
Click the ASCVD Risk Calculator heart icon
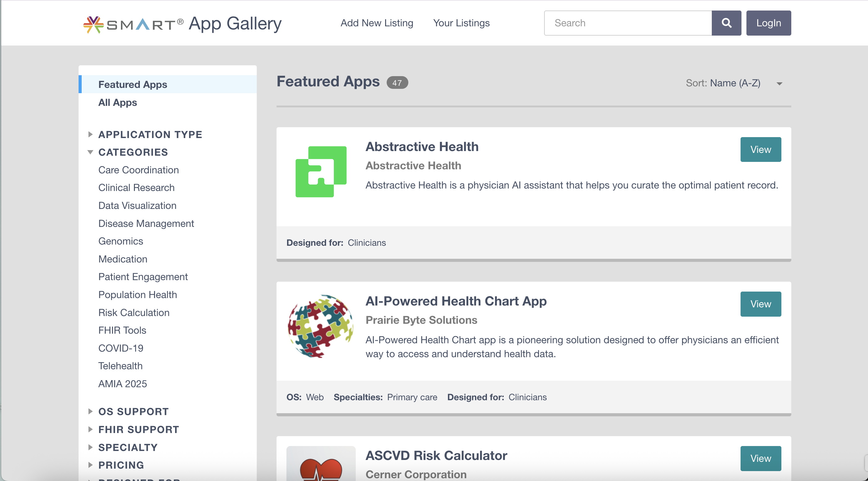tap(321, 467)
